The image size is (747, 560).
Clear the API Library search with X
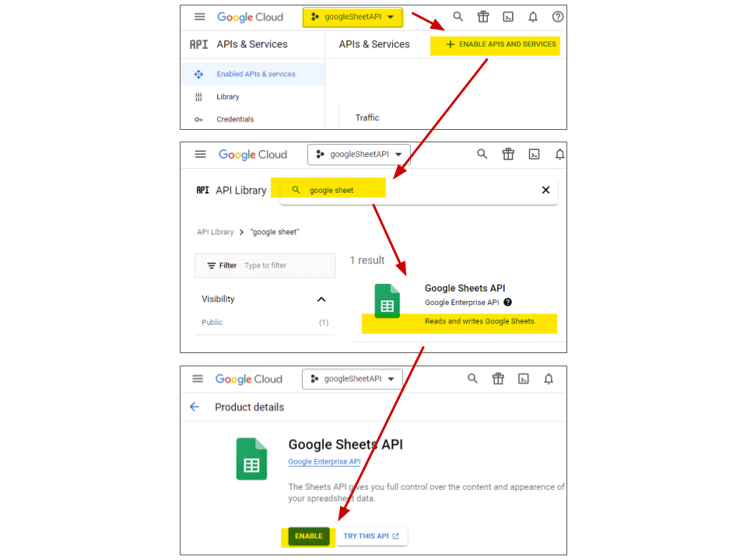pyautogui.click(x=546, y=190)
